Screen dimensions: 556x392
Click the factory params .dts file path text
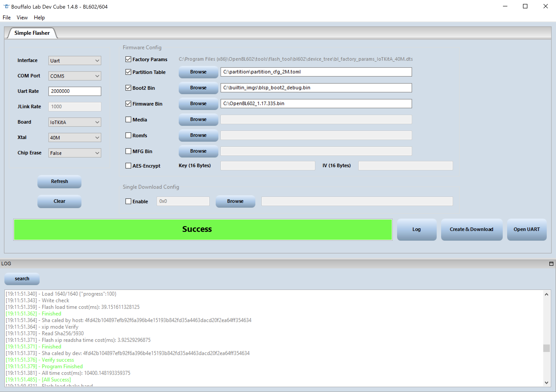(x=296, y=59)
